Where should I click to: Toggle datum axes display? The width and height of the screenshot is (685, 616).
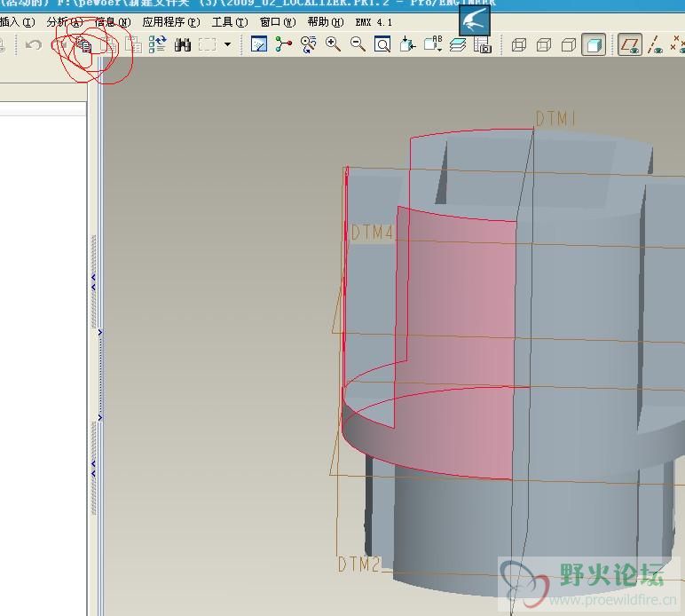click(x=655, y=44)
